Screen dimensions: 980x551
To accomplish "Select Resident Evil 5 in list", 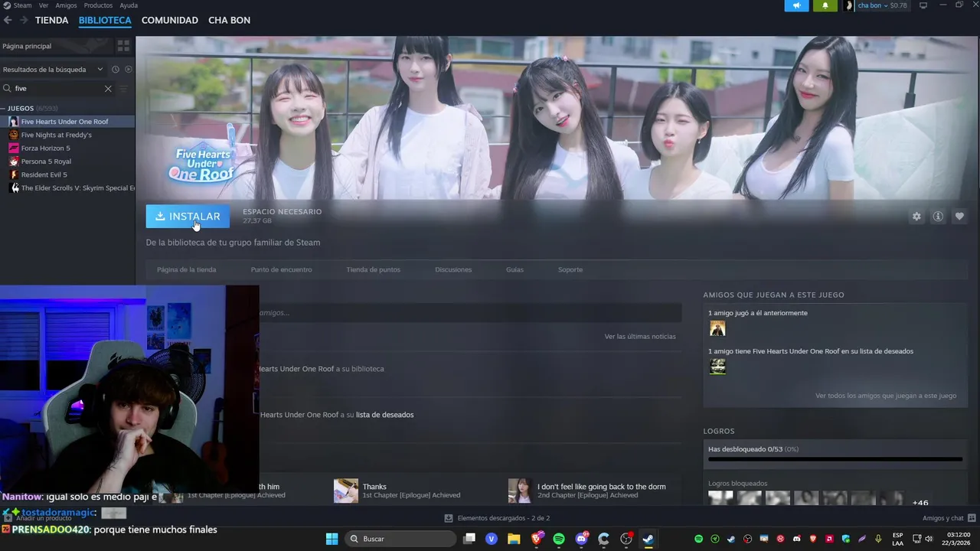I will tap(67, 174).
